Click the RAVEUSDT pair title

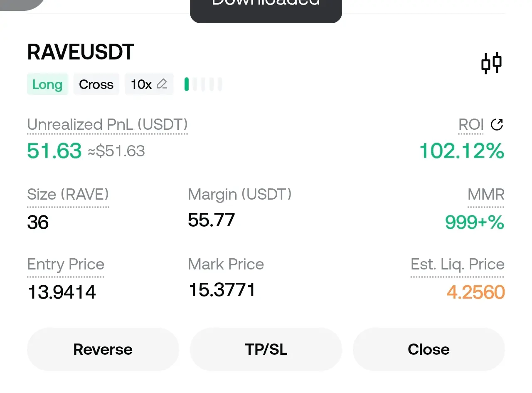pyautogui.click(x=81, y=52)
